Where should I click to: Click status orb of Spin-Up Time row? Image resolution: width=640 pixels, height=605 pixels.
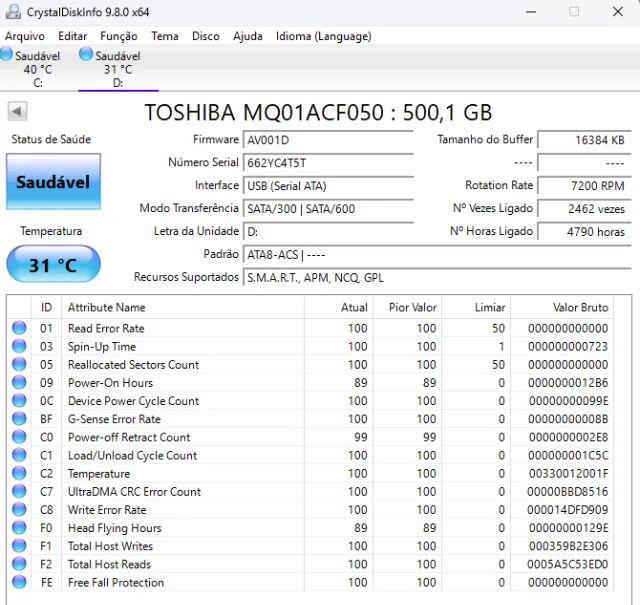pyautogui.click(x=19, y=346)
